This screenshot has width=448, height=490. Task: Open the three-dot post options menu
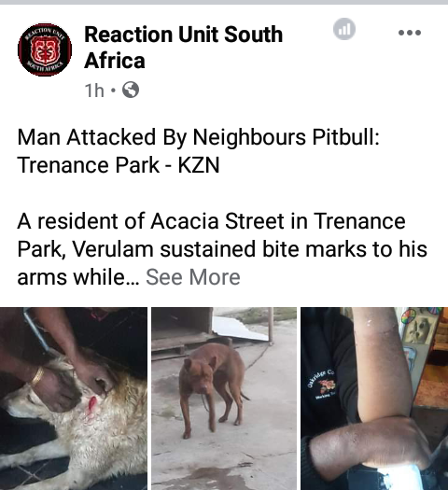point(410,32)
